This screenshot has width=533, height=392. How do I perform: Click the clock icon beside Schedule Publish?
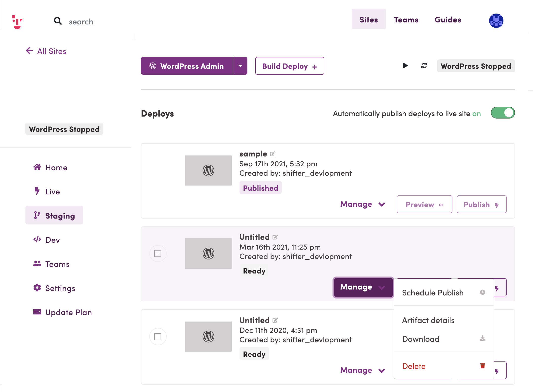coord(482,292)
